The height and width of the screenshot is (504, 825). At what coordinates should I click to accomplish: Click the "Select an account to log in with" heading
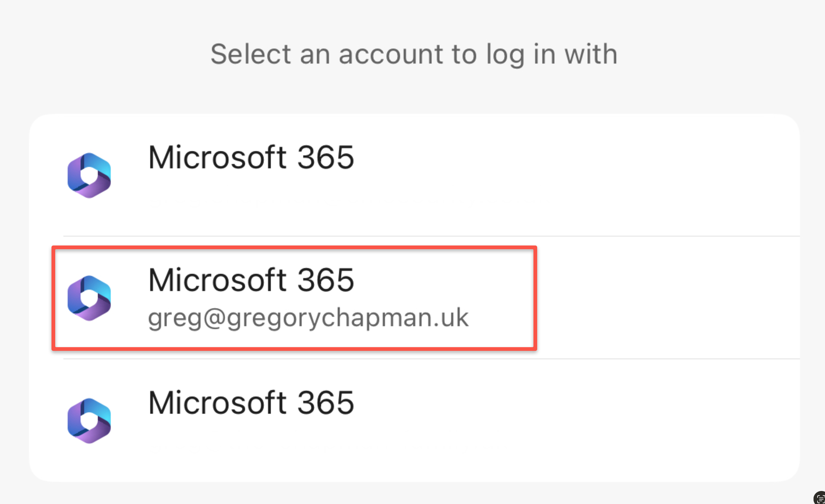[x=414, y=54]
